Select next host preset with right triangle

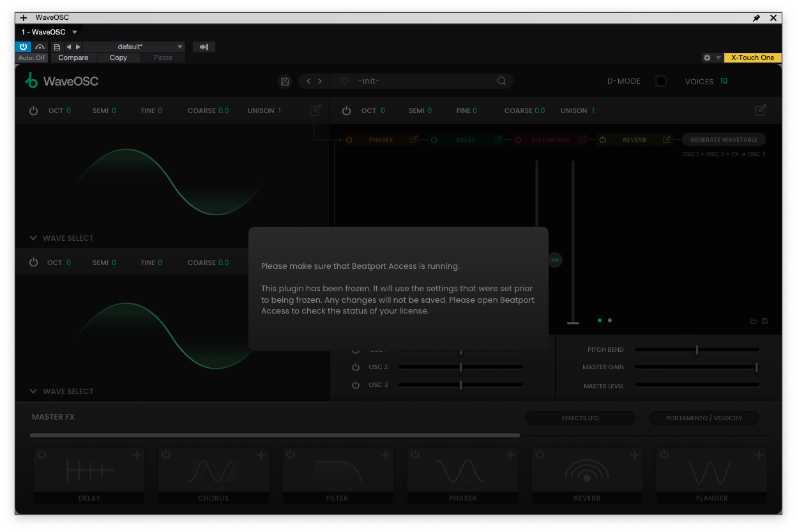[78, 47]
